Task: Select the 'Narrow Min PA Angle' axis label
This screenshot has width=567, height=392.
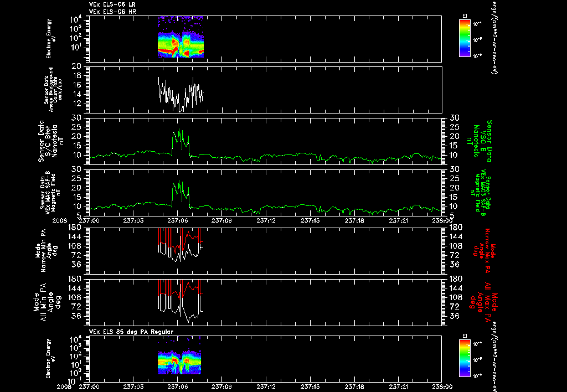Action: [x=46, y=250]
